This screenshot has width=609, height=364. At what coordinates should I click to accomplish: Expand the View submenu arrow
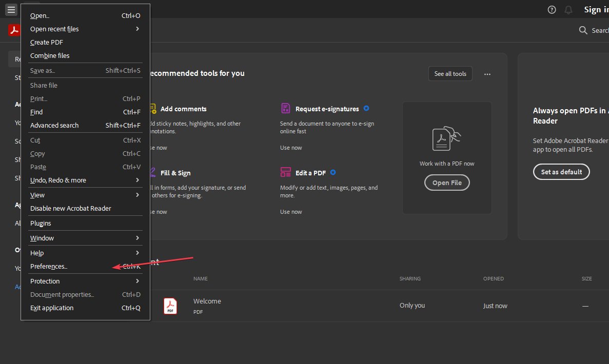137,195
